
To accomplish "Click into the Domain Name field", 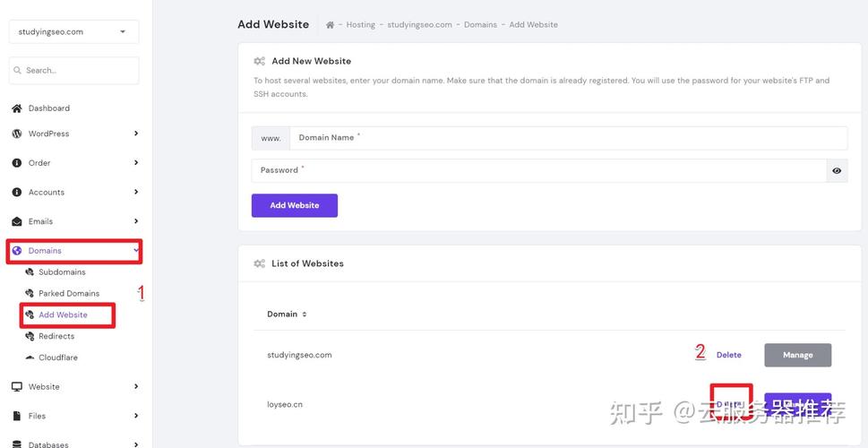I will point(568,138).
